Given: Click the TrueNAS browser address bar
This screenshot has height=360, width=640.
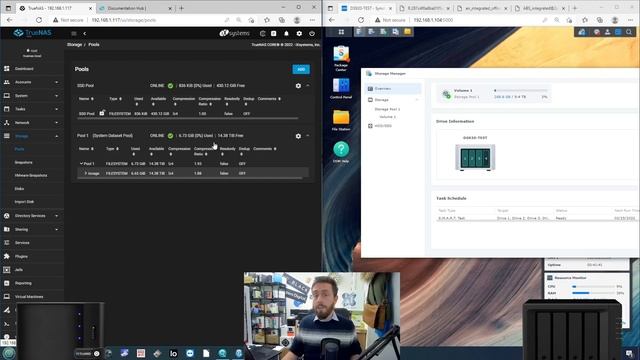Looking at the screenshot, I should point(155,20).
